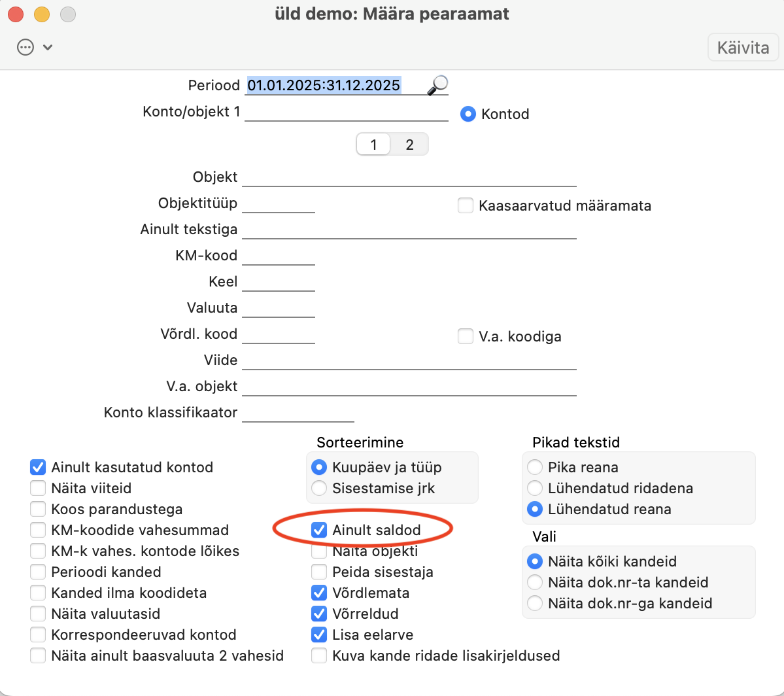784x696 pixels.
Task: Switch to tab 1
Action: point(373,145)
